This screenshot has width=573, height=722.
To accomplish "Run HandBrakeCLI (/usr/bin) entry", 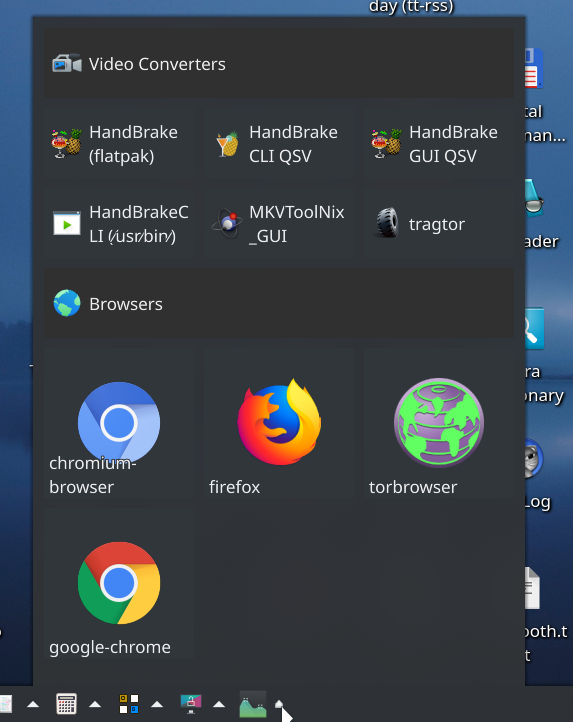I will pos(119,224).
